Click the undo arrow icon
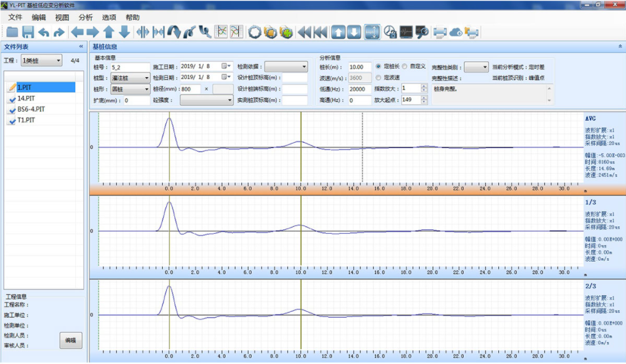The height and width of the screenshot is (364, 626). (x=44, y=32)
